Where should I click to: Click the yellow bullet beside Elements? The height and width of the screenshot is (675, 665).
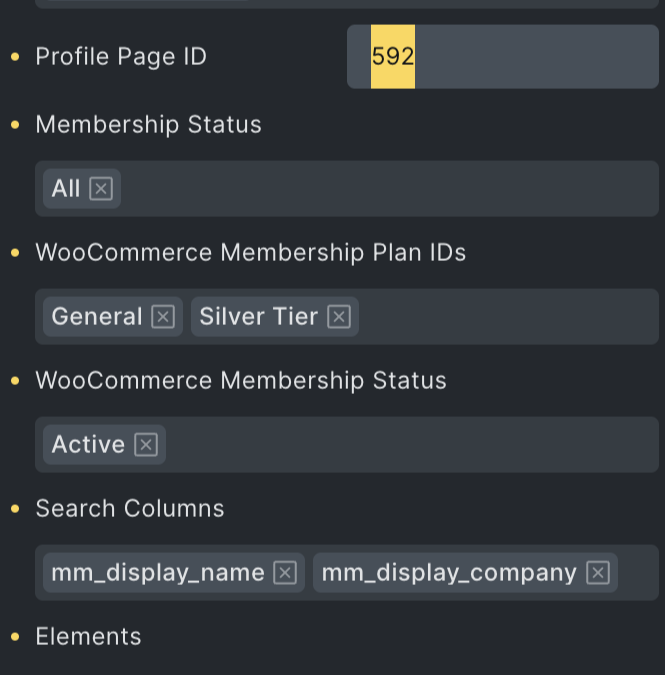pyautogui.click(x=15, y=637)
